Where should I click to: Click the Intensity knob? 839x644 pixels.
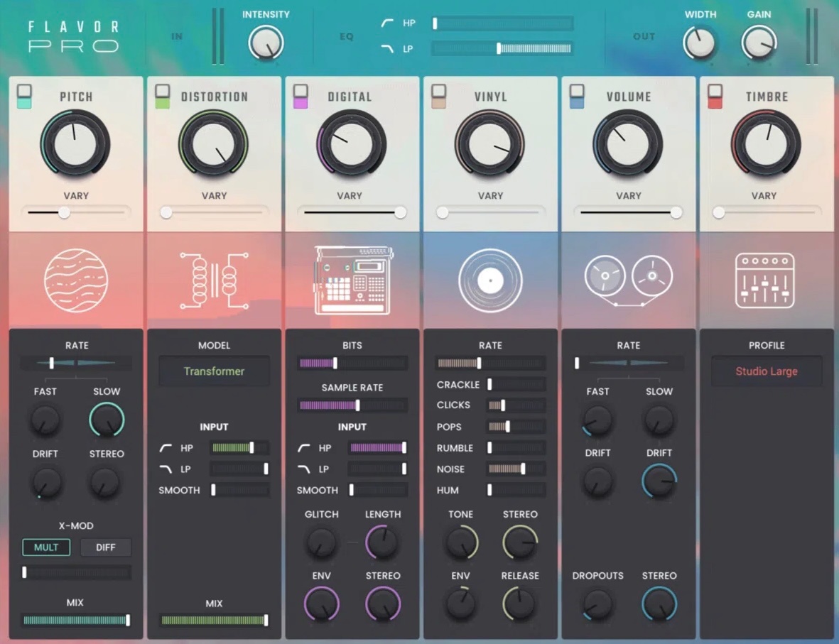(266, 43)
